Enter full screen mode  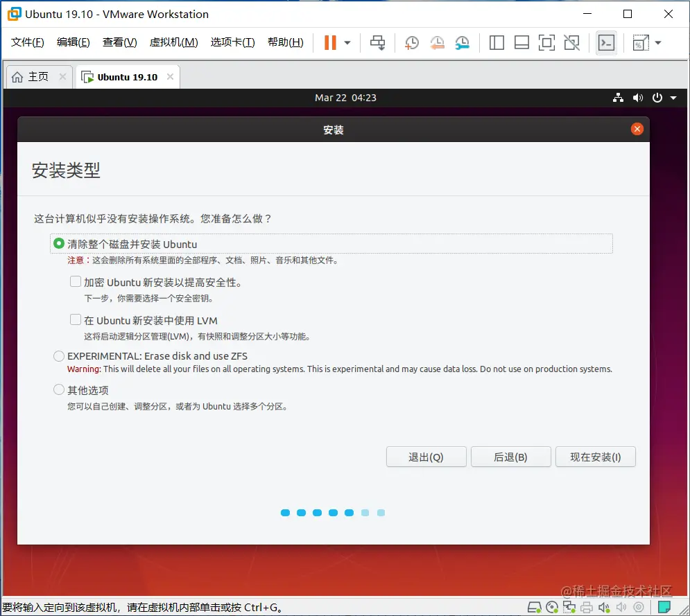pos(546,42)
